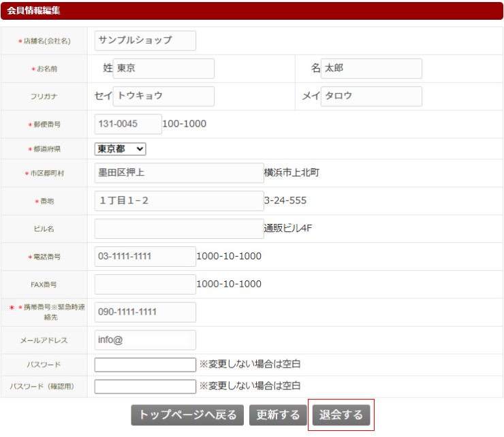Click the 郵便番号 field with 131-0045
Viewport: 504px width, 437px height.
click(x=128, y=124)
